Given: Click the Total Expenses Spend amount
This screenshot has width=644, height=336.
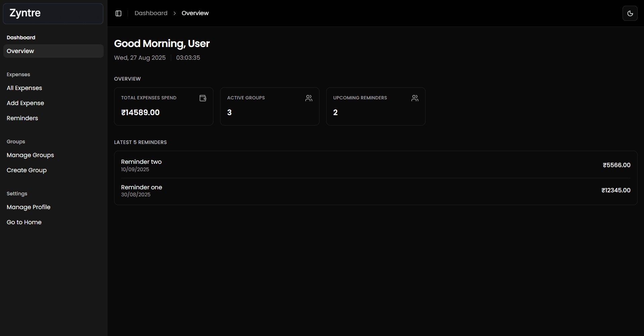Looking at the screenshot, I should (140, 112).
